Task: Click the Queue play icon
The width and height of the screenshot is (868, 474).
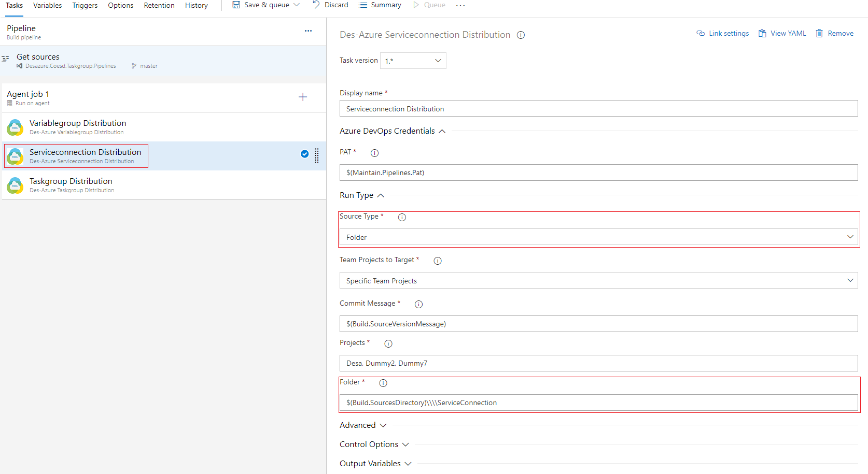Action: click(416, 5)
